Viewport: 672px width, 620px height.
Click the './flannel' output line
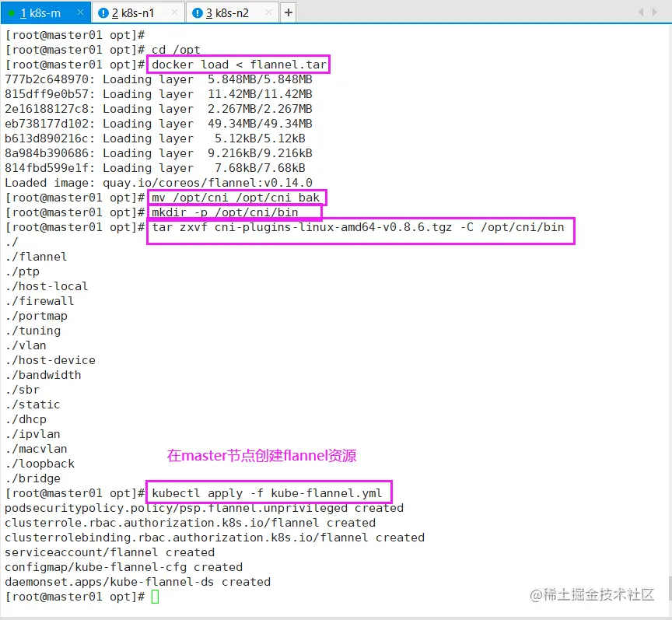37,257
